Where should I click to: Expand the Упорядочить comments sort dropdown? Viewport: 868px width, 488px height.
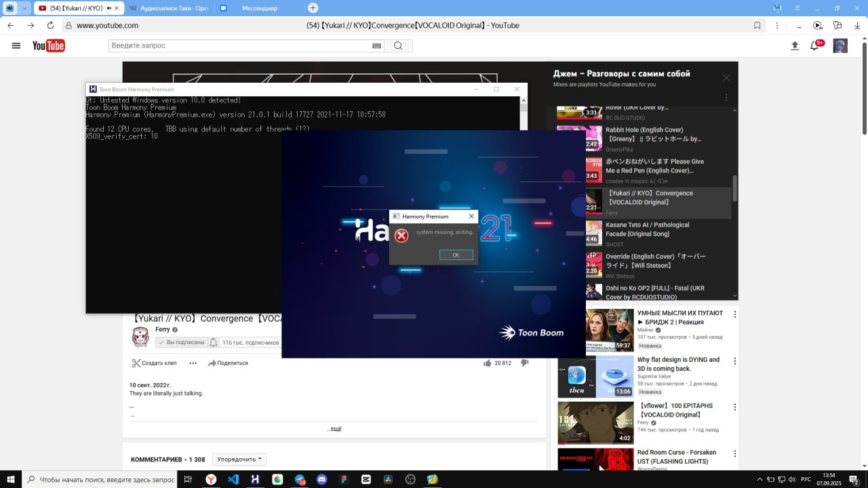[x=239, y=459]
